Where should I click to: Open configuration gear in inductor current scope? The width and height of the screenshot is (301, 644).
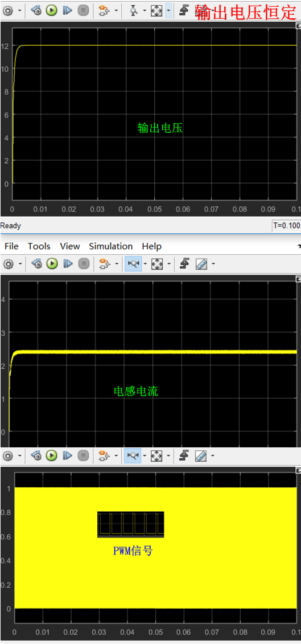pos(9,263)
